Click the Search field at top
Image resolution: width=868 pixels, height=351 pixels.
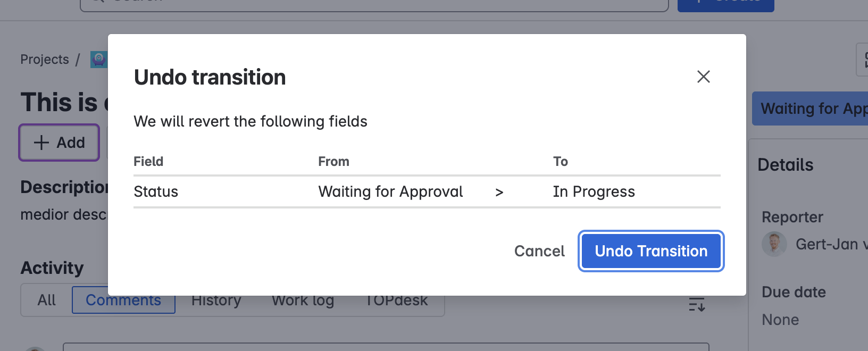pyautogui.click(x=372, y=4)
